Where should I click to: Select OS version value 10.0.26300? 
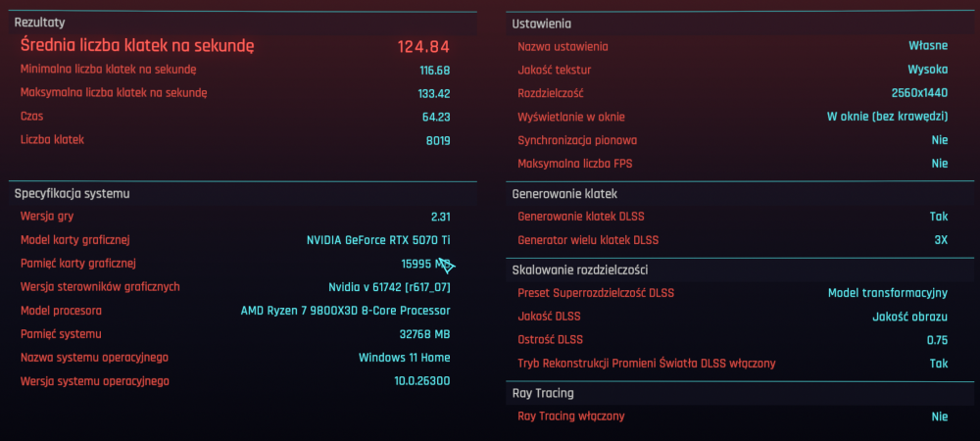(421, 381)
